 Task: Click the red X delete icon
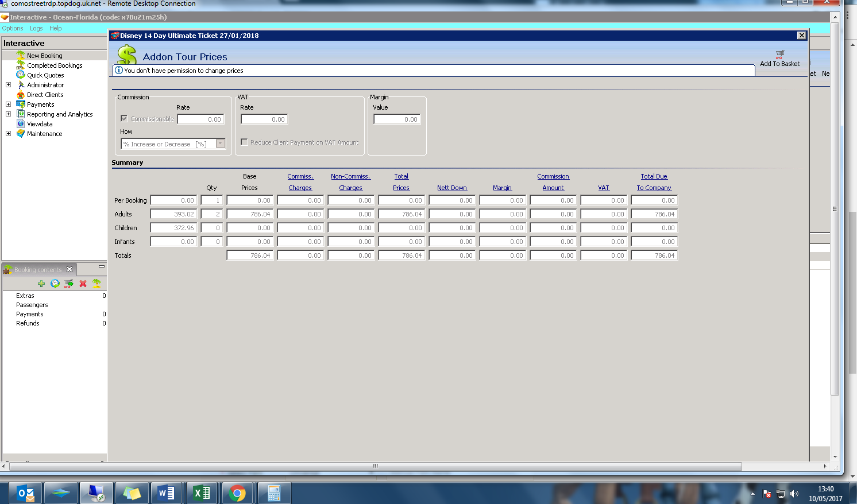pyautogui.click(x=83, y=284)
